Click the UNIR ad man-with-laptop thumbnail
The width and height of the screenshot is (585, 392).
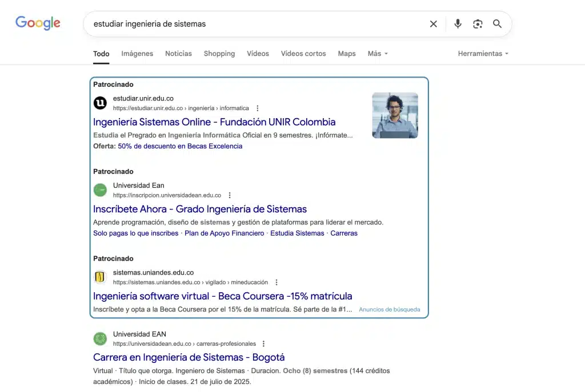click(395, 115)
